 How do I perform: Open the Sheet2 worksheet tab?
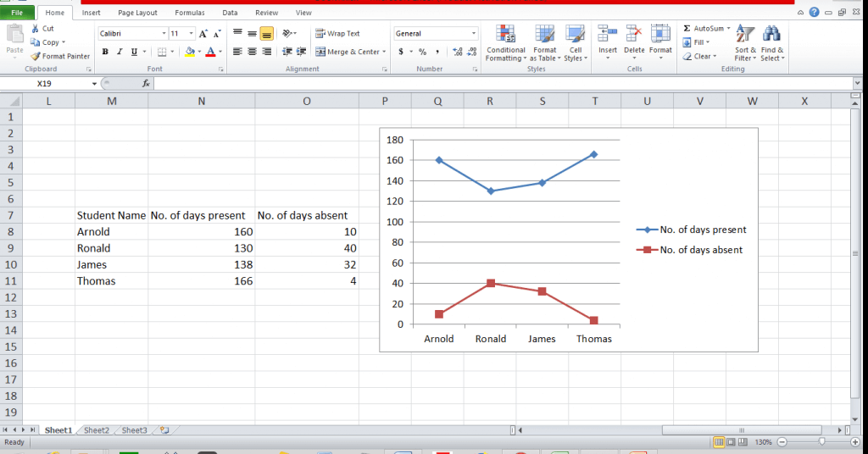(97, 430)
